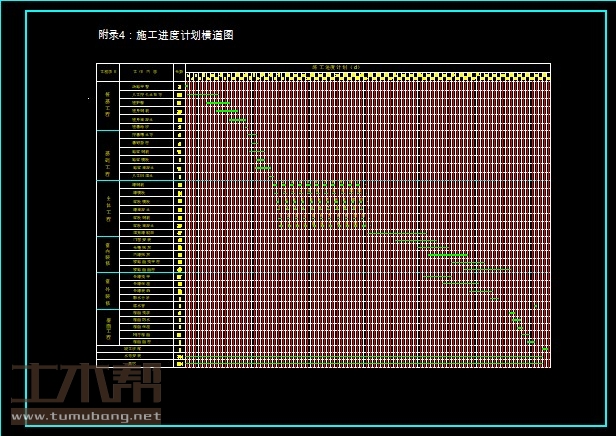Select the 主体工程 category cell

pyautogui.click(x=108, y=208)
